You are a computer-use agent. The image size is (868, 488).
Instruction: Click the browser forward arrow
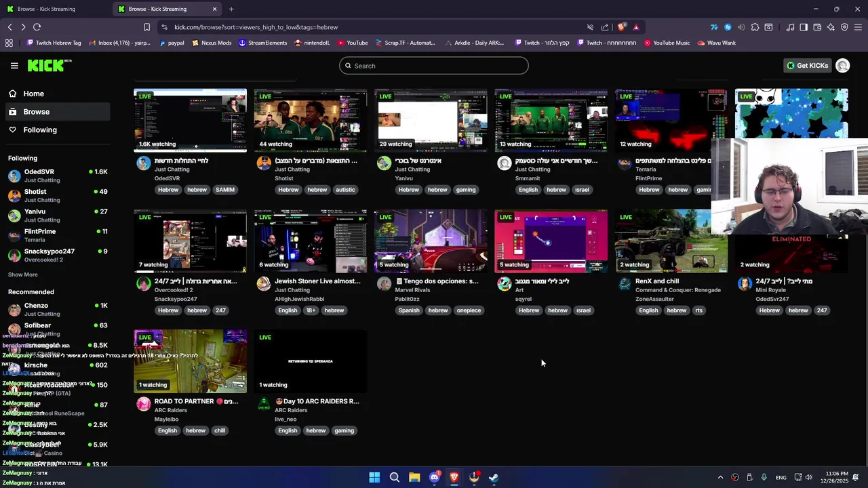[x=23, y=27]
